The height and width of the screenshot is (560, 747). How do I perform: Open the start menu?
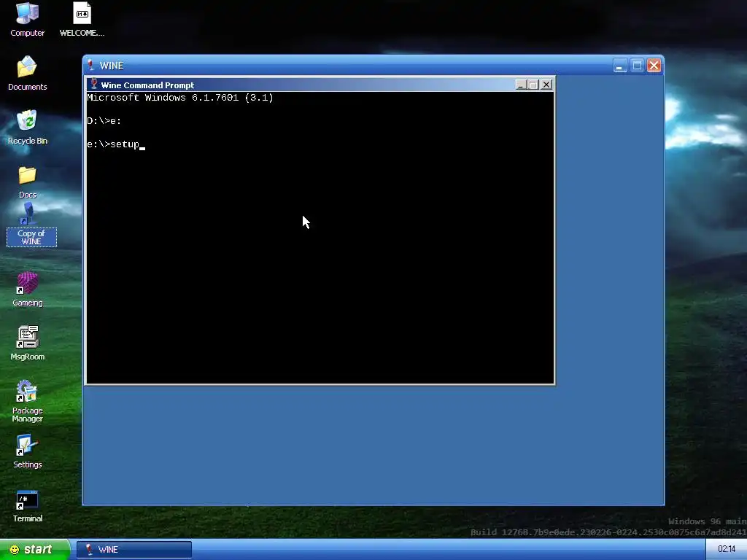point(35,550)
